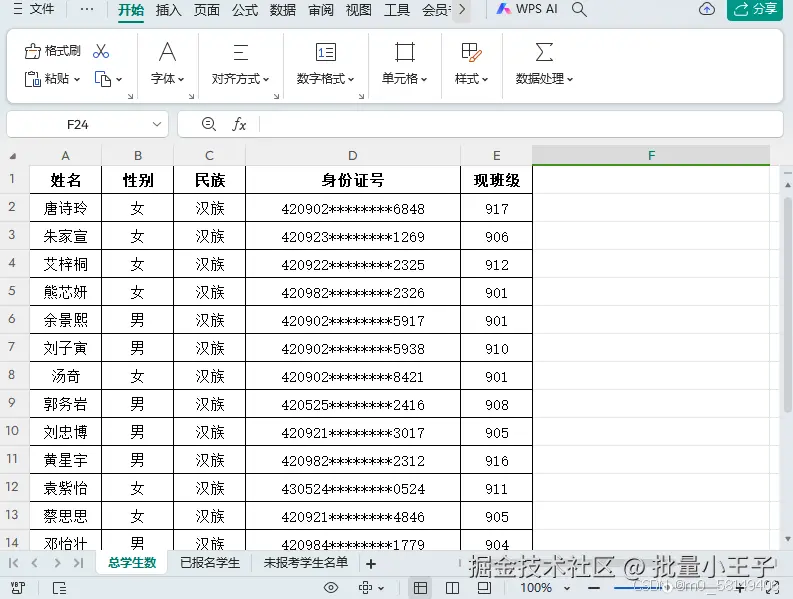This screenshot has height=599, width=793.
Task: Switch to page layout view icon
Action: point(484,587)
